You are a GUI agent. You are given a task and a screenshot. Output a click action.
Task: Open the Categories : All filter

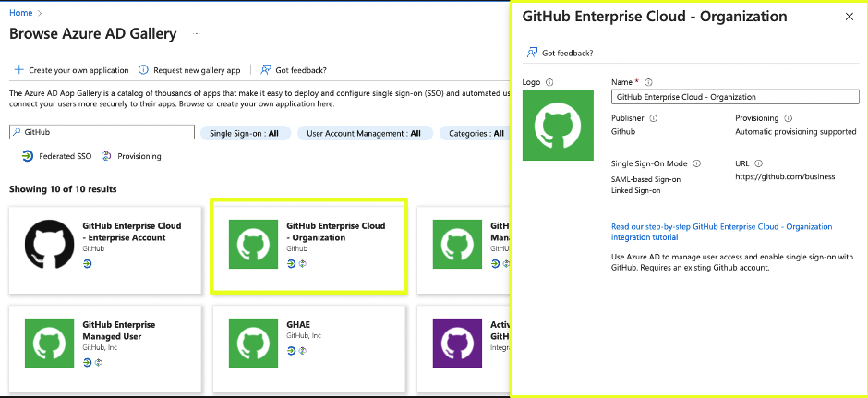tap(476, 133)
